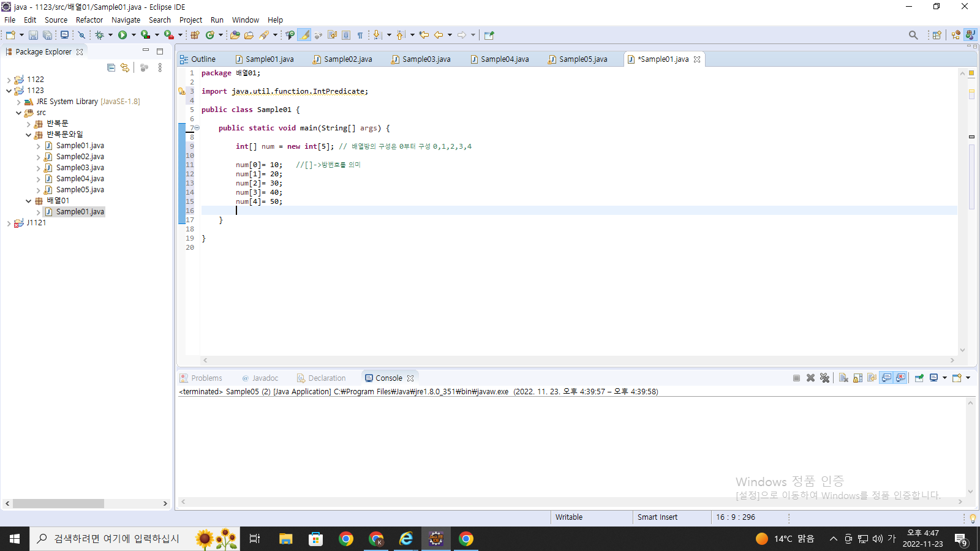The image size is (980, 551).
Task: Select Sample01.java under 배열01 package
Action: 80,212
